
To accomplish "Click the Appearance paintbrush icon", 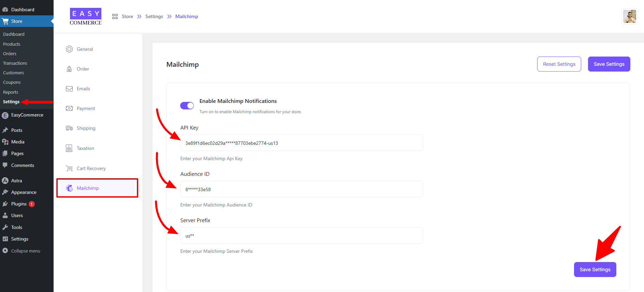I will pyautogui.click(x=5, y=192).
